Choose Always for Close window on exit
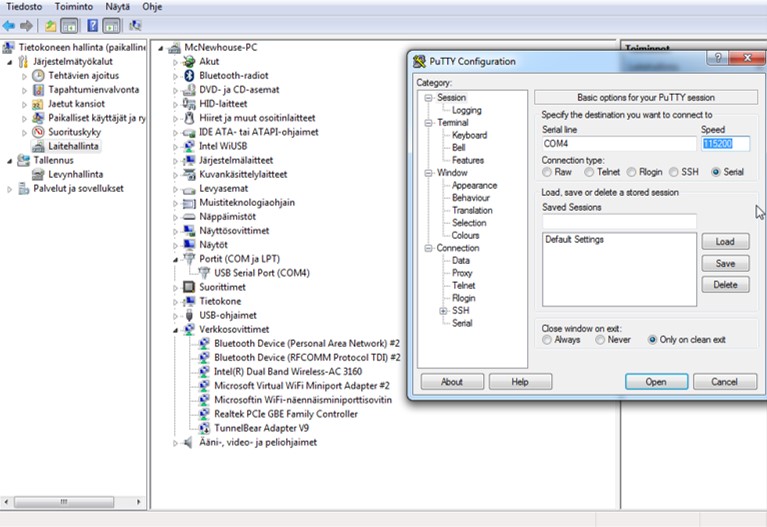The image size is (767, 527). click(547, 340)
